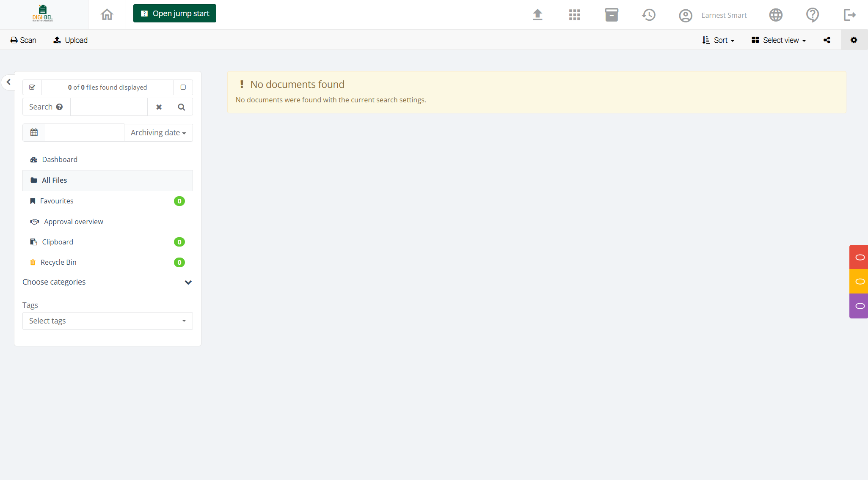Check the select all files checkbox
The width and height of the screenshot is (868, 480).
[x=32, y=87]
